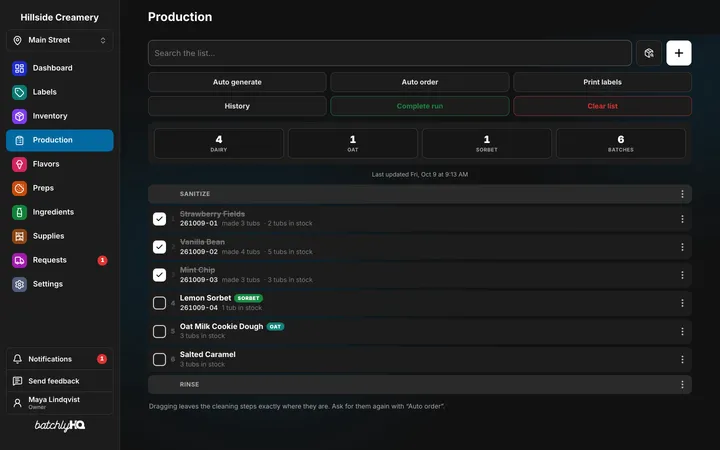Viewport: 720px width, 450px height.
Task: Click the box icon button beside search
Action: [x=649, y=53]
